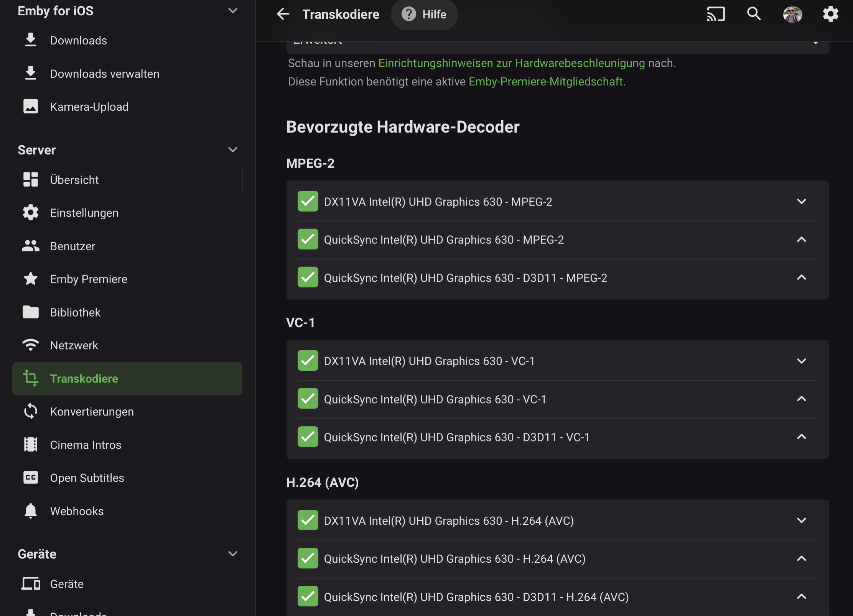Open the cast to device icon
Viewport: 853px width, 616px height.
click(x=716, y=14)
